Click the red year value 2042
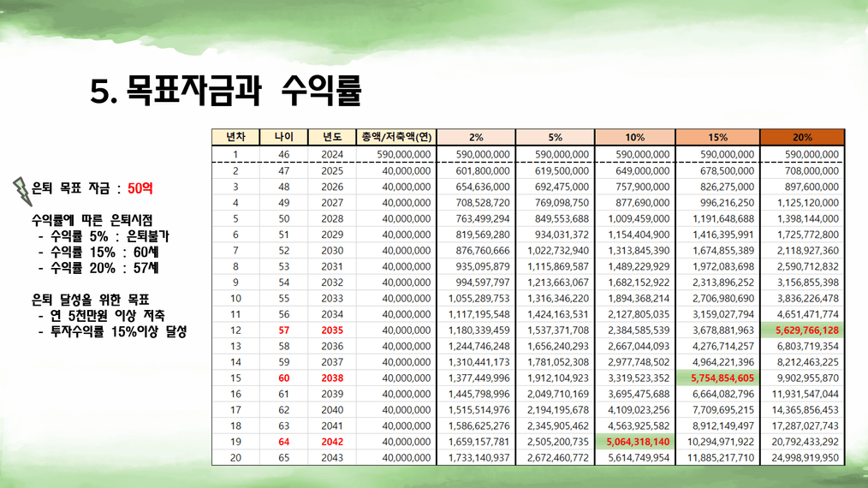Screen dimensions: 868x488 pyautogui.click(x=332, y=442)
